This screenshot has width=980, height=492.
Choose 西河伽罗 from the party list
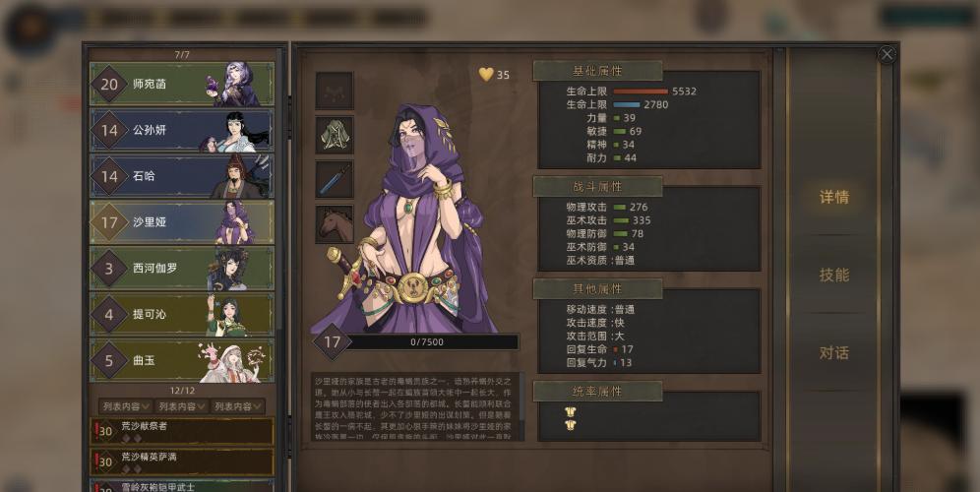[182, 269]
